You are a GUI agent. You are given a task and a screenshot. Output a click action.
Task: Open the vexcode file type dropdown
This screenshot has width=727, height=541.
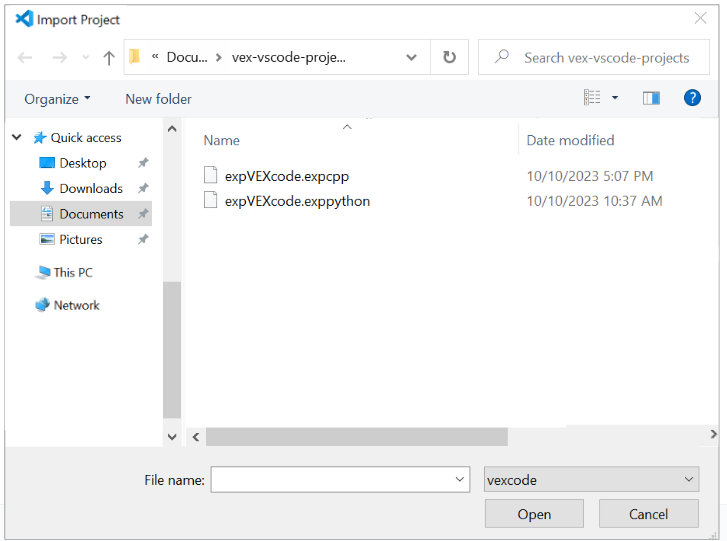pos(591,480)
